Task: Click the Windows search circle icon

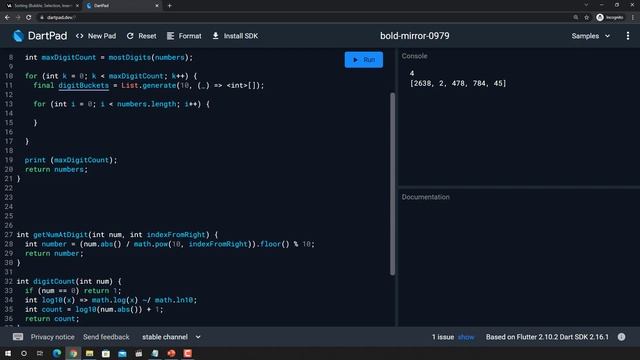Action: coord(24,353)
